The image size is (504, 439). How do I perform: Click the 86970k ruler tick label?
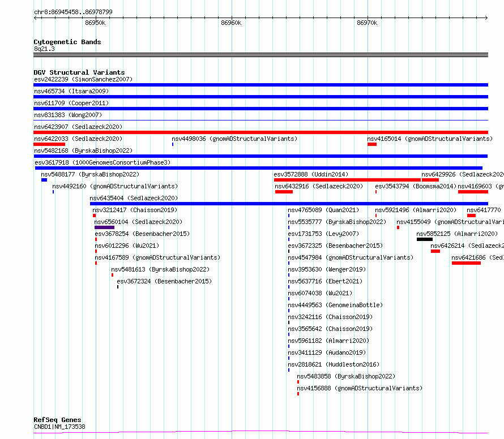point(367,23)
